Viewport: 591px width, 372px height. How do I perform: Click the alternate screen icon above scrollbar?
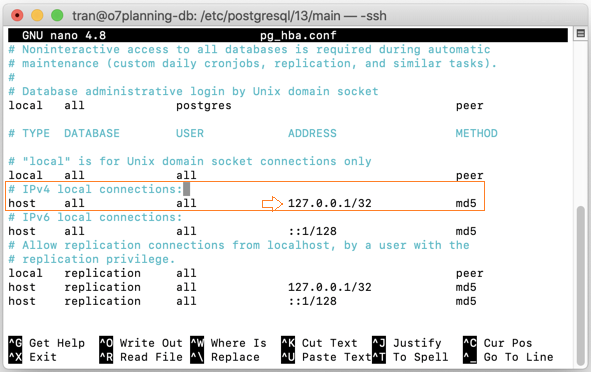pos(581,34)
